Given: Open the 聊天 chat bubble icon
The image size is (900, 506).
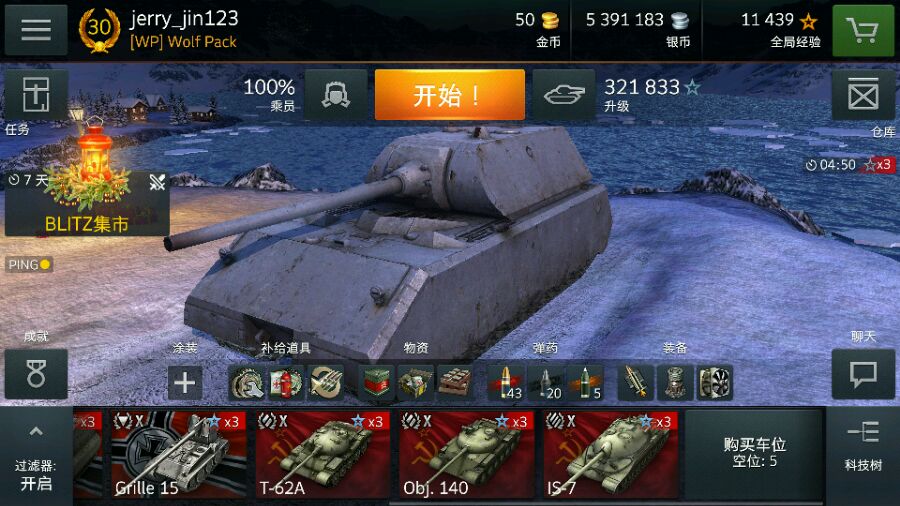Looking at the screenshot, I should tap(863, 374).
